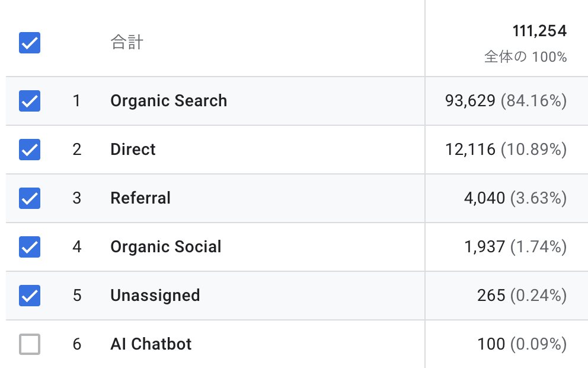Deselect the Direct row checkbox
This screenshot has width=588, height=368.
pos(30,150)
